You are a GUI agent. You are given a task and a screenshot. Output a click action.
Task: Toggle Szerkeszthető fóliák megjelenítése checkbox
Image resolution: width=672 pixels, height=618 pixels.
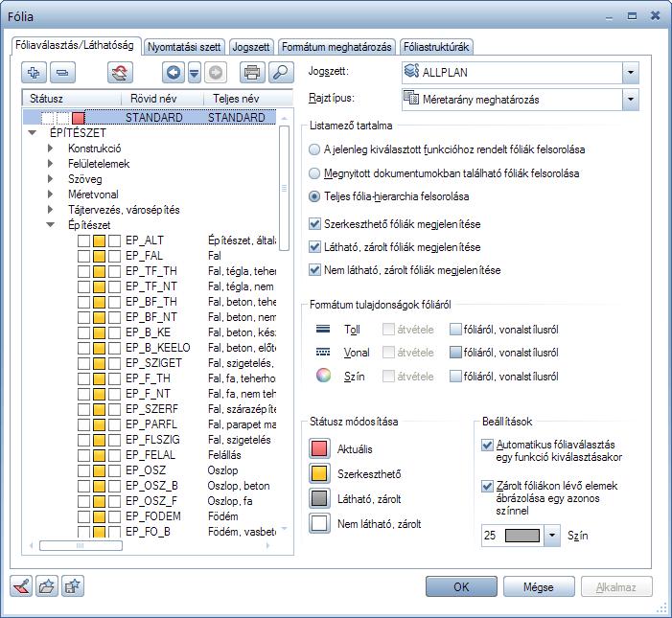[314, 224]
